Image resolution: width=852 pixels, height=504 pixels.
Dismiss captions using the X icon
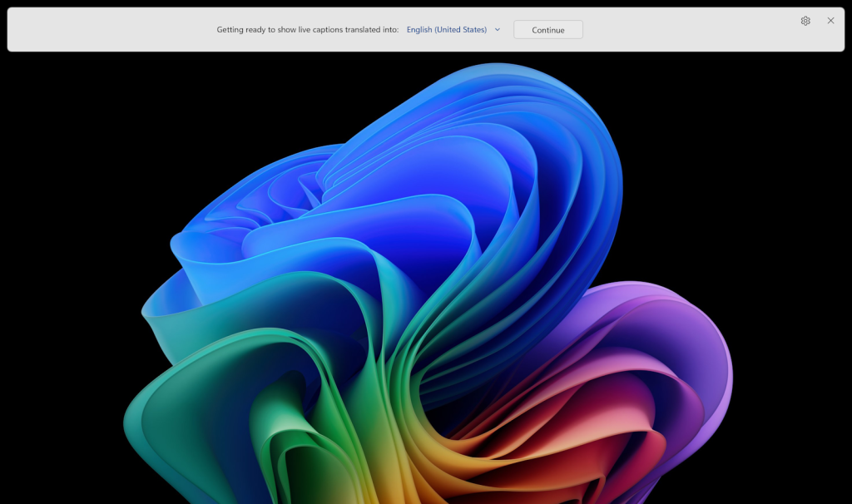click(830, 21)
